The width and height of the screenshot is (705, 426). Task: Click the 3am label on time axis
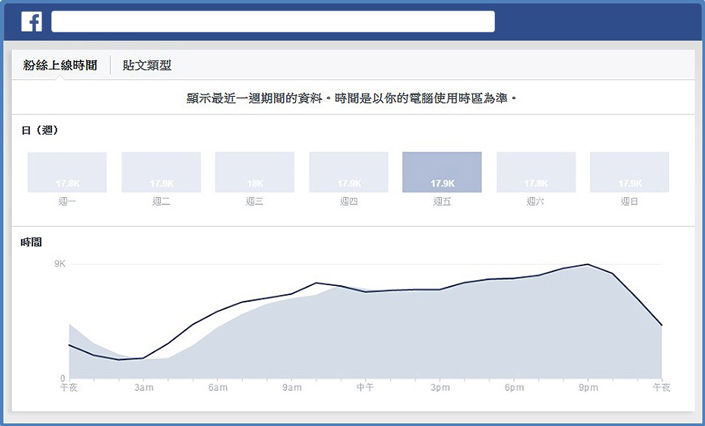point(143,386)
